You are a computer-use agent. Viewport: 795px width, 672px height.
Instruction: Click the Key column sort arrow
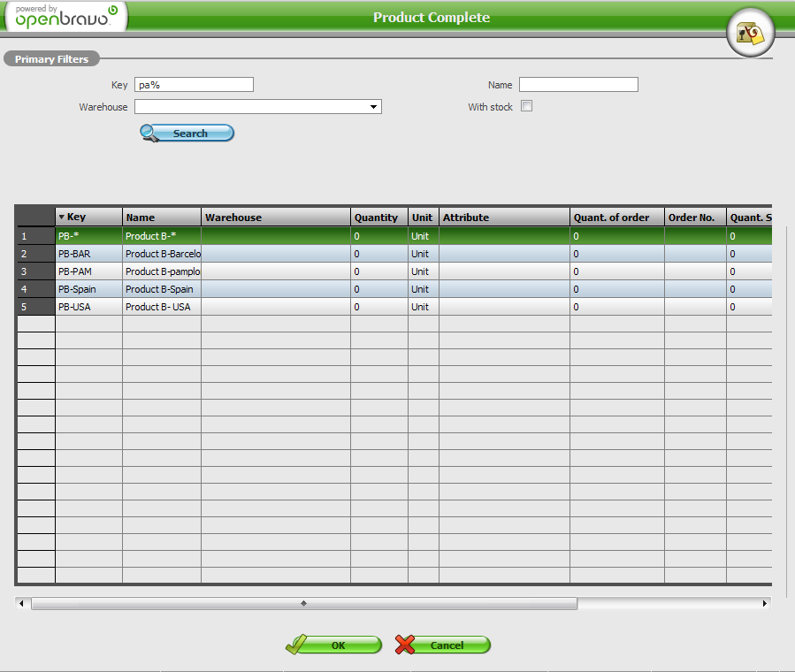(61, 217)
